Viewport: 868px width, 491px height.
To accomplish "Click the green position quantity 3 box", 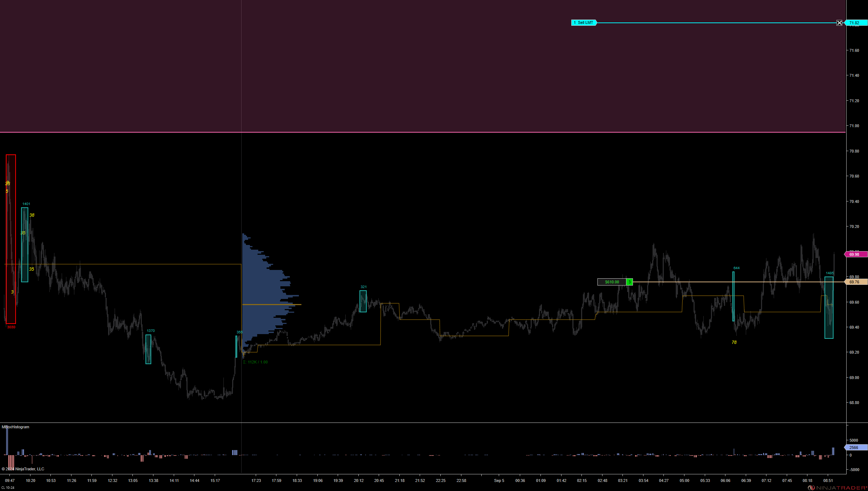I will click(630, 282).
